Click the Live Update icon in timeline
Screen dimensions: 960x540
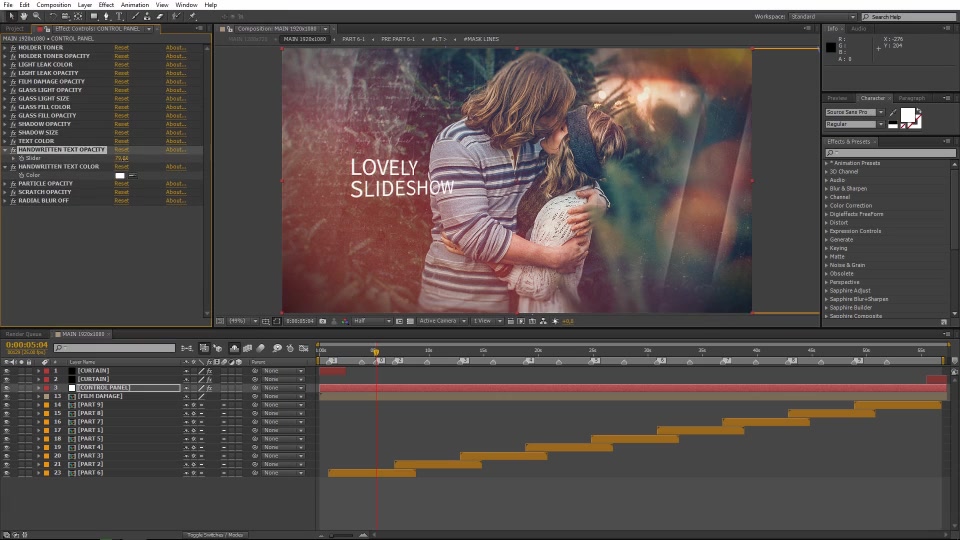click(x=204, y=348)
